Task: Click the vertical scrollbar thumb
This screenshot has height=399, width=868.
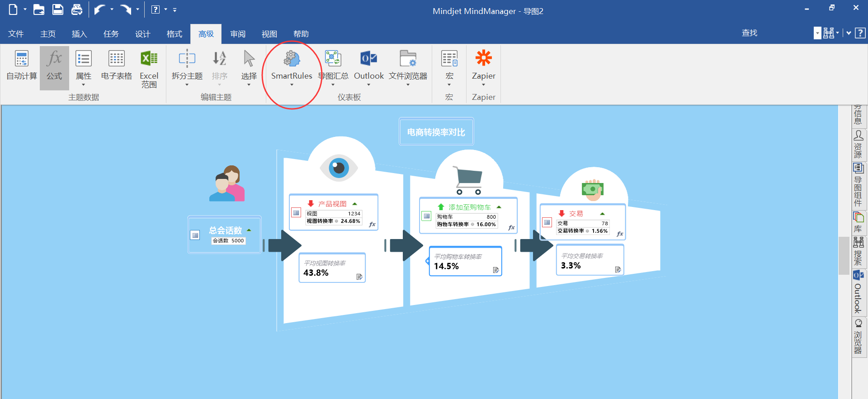Action: click(x=844, y=255)
